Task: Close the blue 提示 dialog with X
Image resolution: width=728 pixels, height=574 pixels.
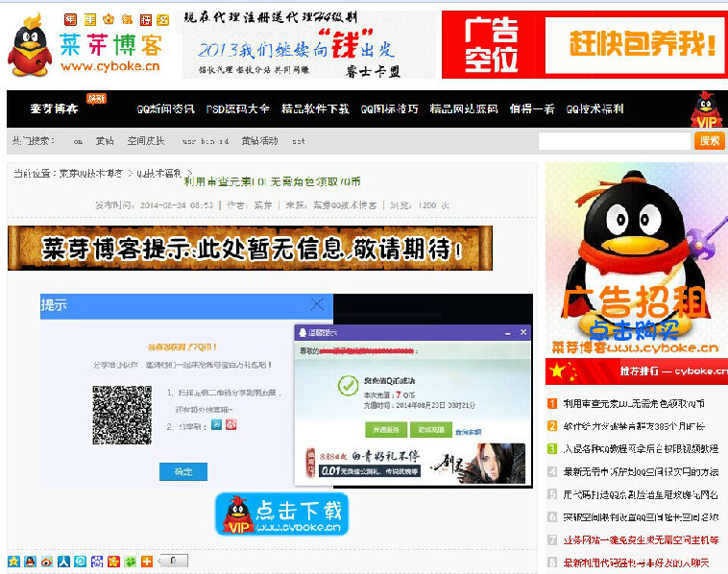Action: 317,305
